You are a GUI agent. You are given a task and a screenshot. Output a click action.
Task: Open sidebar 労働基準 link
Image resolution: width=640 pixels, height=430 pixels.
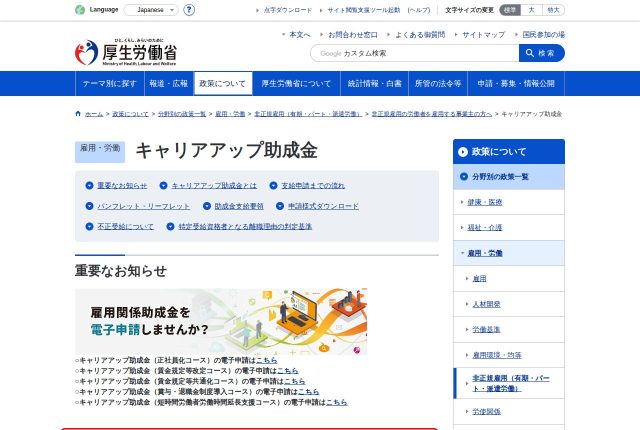pyautogui.click(x=486, y=329)
